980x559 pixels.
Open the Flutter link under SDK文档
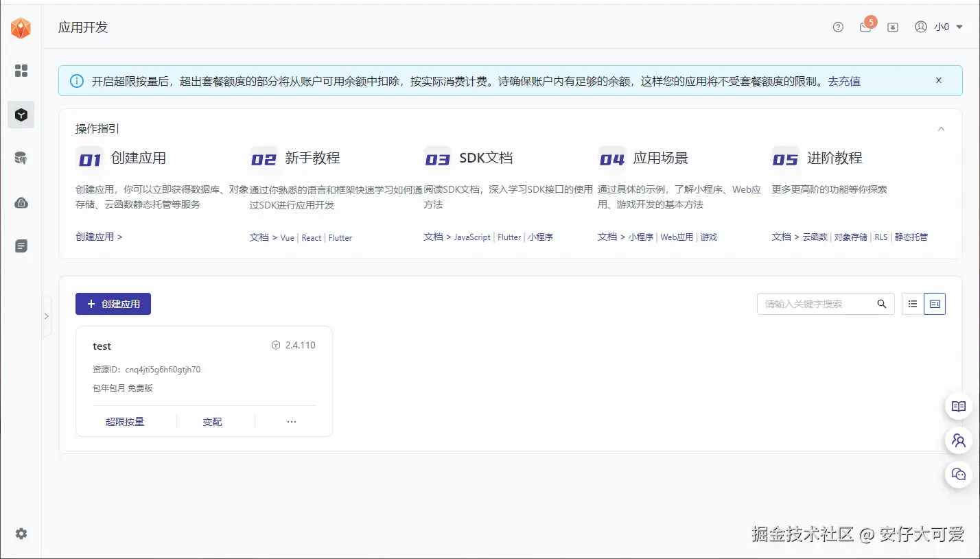click(509, 237)
